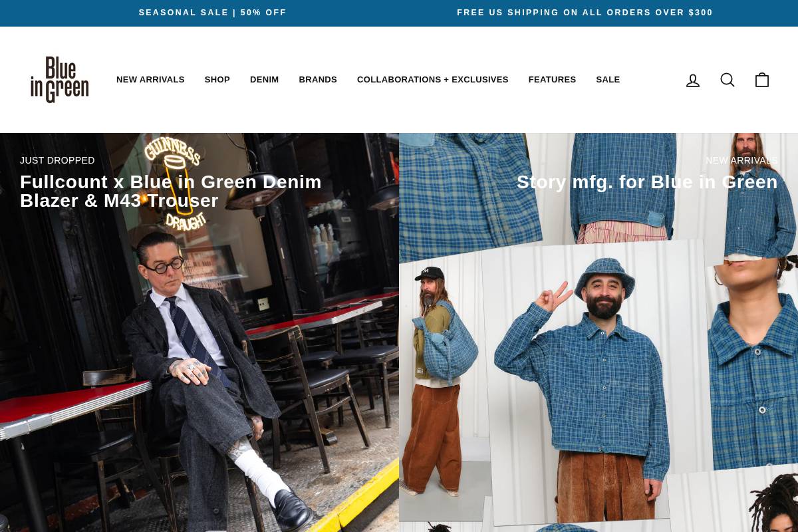Screen dimensions: 798x532
Task: Open COLLABORATIONS + EXCLUSIVES menu
Action: (x=432, y=79)
